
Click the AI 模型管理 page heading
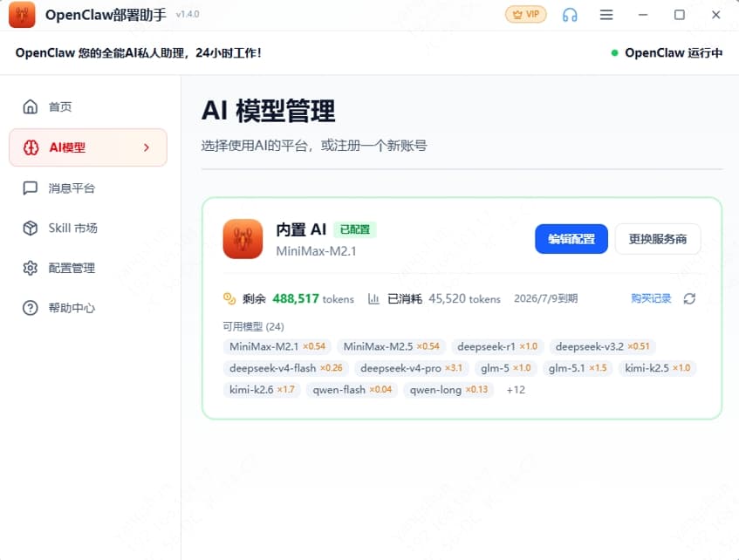click(x=268, y=111)
